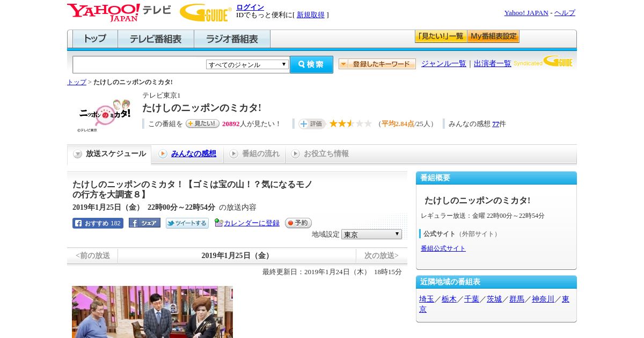This screenshot has height=338, width=644.
Task: Switch to the ラジオ番組表 tab
Action: point(232,39)
